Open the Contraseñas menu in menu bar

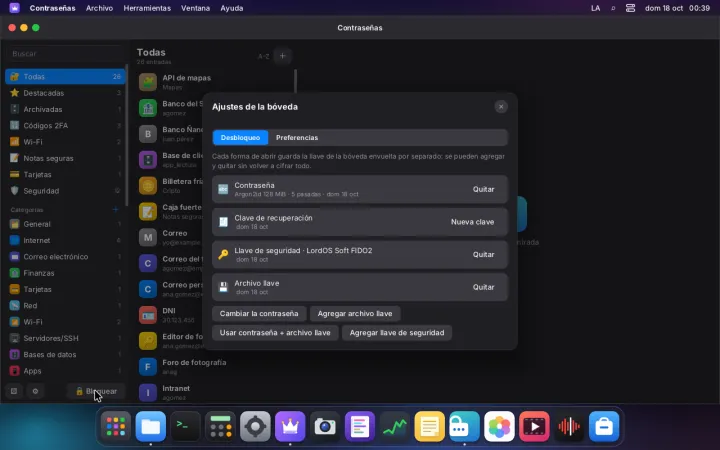(52, 8)
